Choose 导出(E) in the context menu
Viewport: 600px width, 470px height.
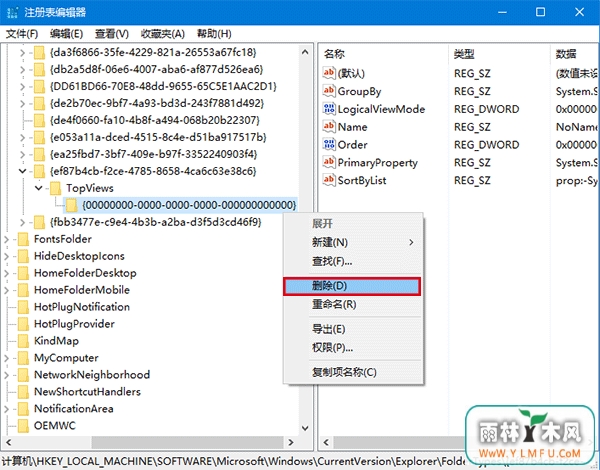(352, 329)
